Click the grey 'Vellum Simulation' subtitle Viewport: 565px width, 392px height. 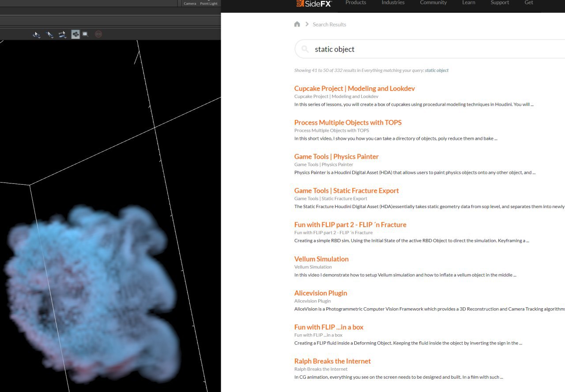pos(313,267)
